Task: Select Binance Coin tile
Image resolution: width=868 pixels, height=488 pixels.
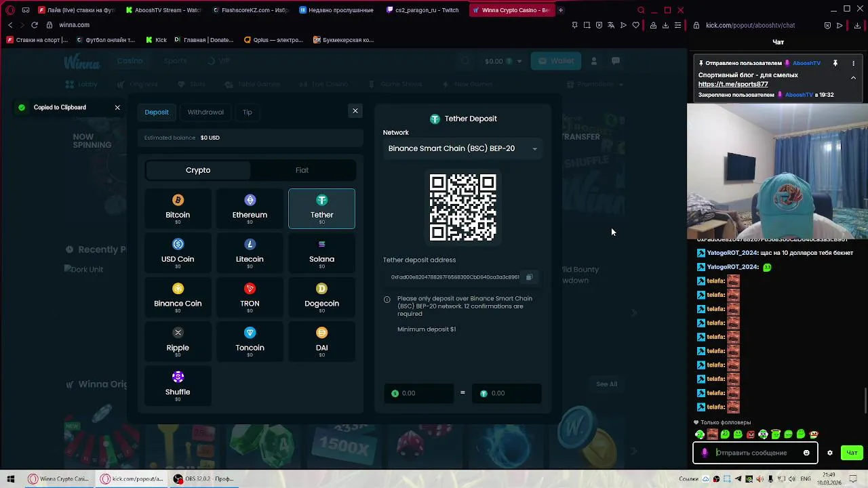Action: (178, 297)
